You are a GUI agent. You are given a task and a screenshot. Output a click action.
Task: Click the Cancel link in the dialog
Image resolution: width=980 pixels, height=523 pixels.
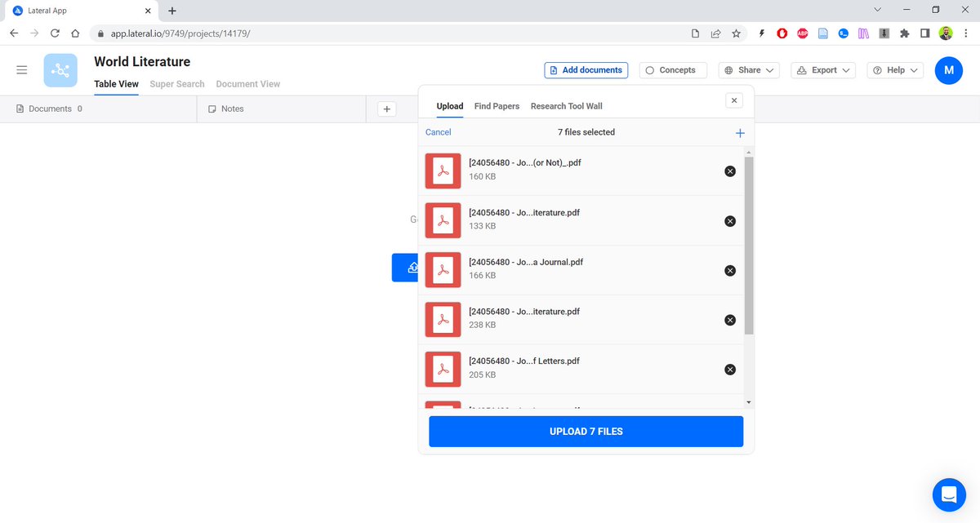[438, 131]
